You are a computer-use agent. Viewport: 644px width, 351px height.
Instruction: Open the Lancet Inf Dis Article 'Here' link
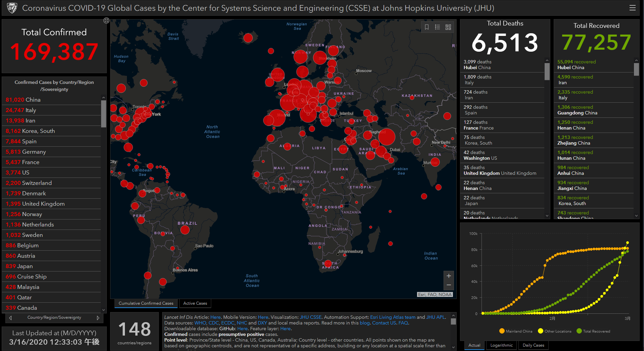click(216, 317)
